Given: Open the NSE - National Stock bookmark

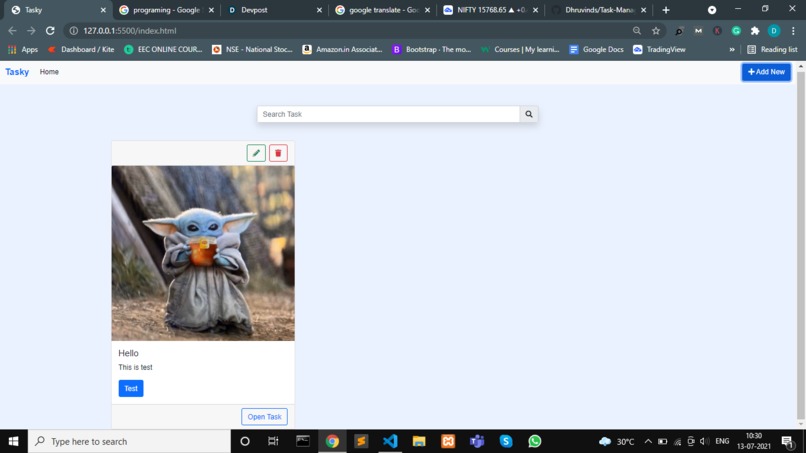Looking at the screenshot, I should [x=252, y=49].
